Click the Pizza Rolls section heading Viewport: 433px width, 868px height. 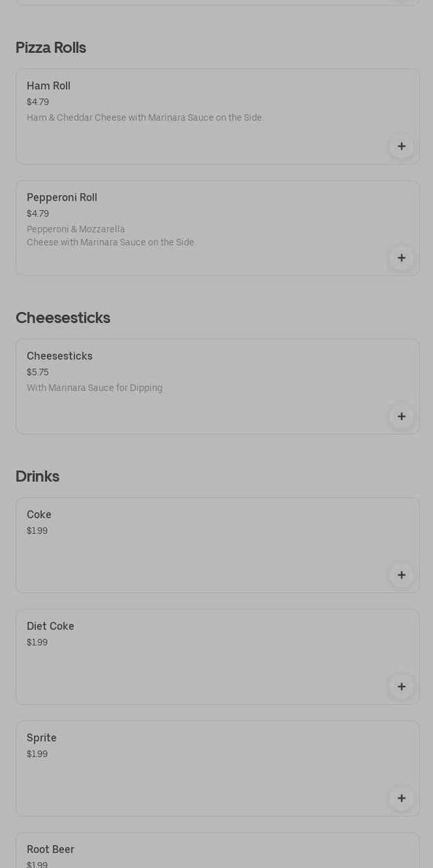click(51, 48)
